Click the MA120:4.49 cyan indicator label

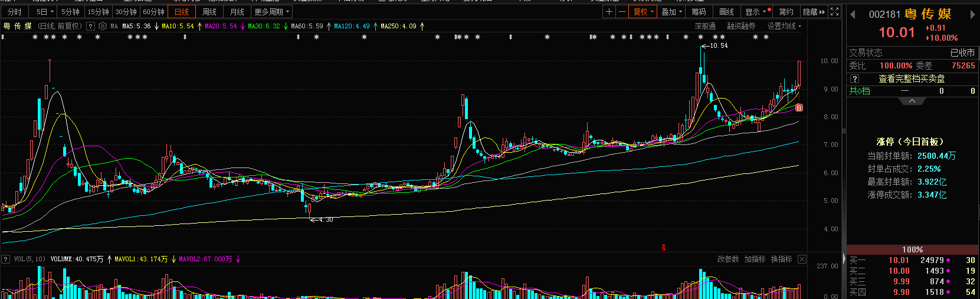(x=352, y=26)
